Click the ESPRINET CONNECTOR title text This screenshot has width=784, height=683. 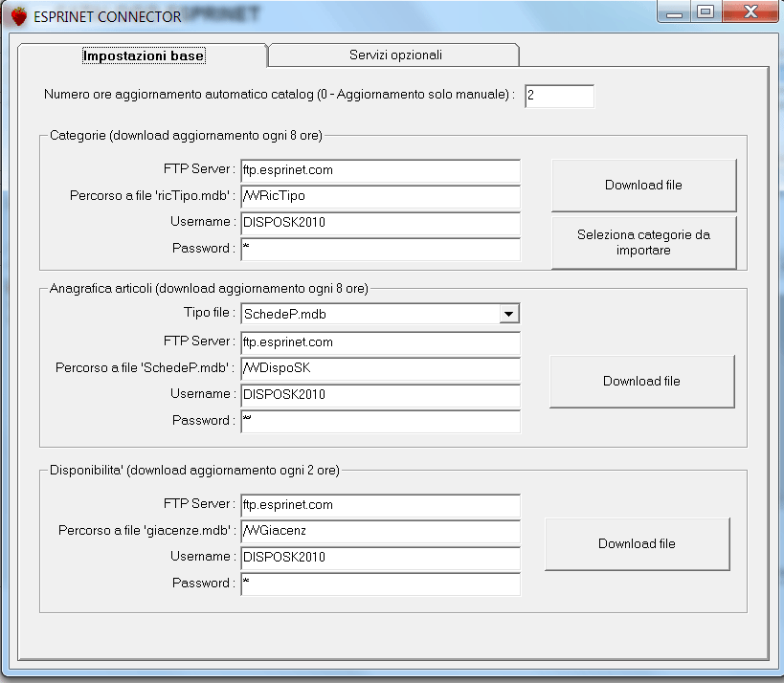click(x=107, y=16)
